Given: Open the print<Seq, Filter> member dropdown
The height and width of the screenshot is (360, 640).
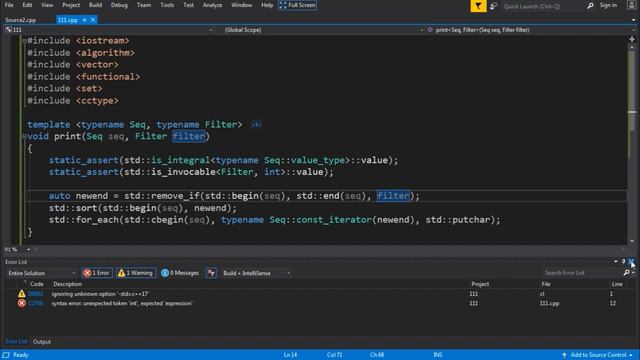Looking at the screenshot, I should tap(633, 30).
